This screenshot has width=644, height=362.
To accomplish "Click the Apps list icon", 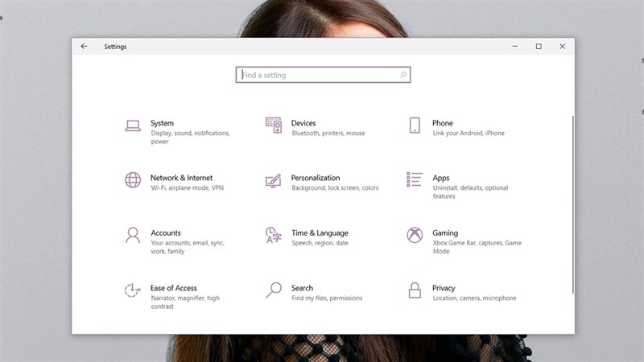I will 415,179.
